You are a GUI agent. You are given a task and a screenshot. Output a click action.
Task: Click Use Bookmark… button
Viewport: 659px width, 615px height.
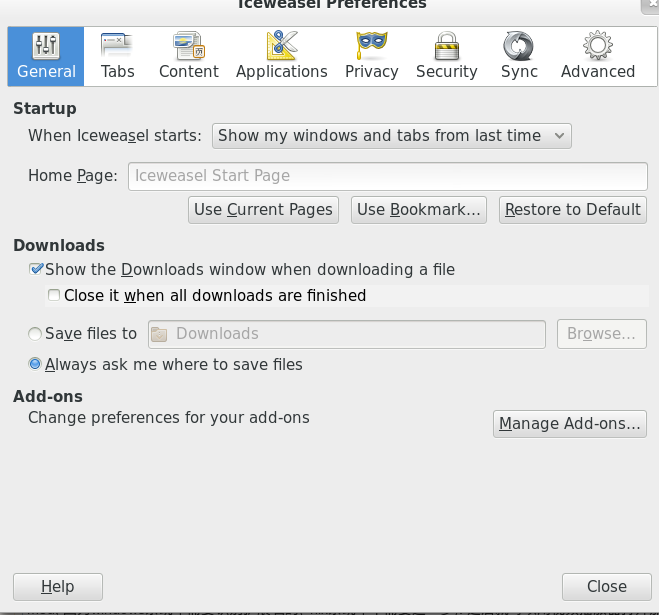(x=419, y=210)
